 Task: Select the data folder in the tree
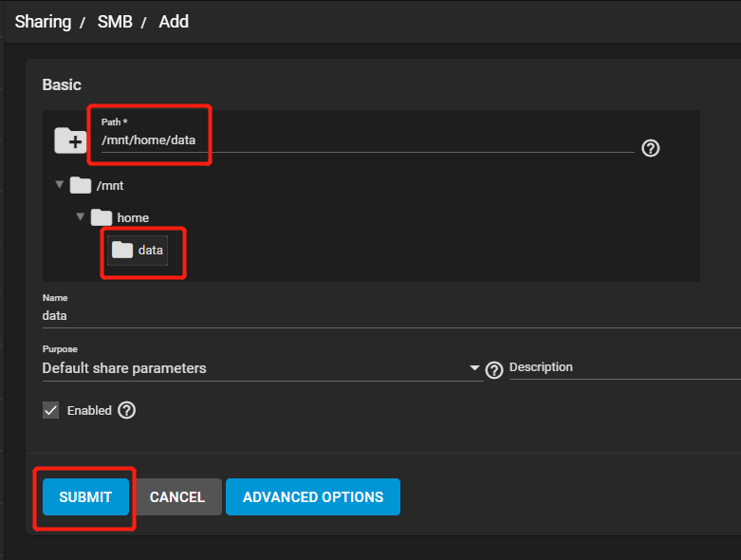tap(138, 250)
